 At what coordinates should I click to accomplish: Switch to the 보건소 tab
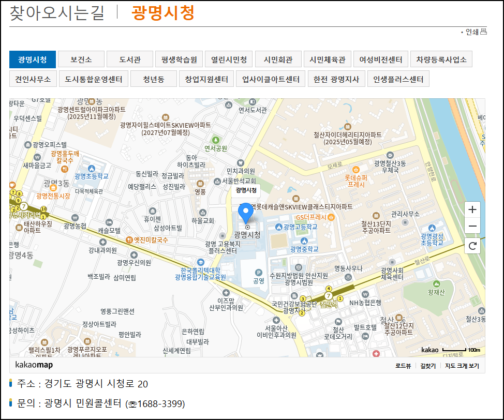[x=80, y=58]
